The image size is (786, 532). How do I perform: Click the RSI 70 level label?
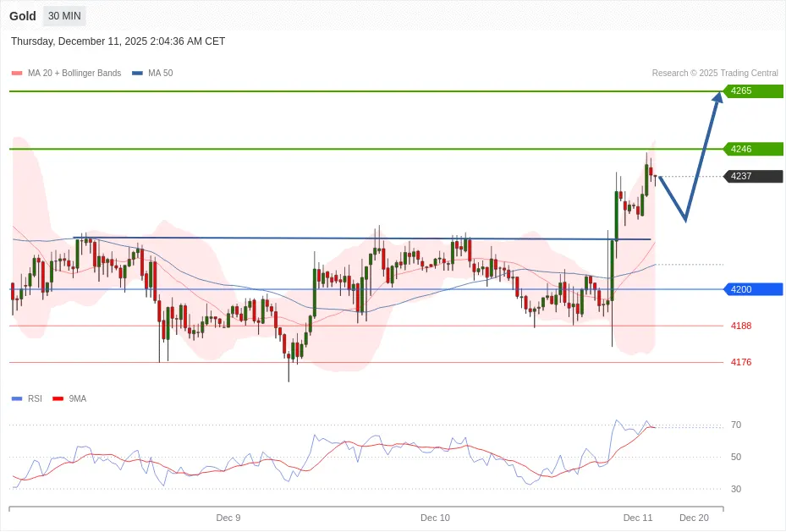(x=736, y=425)
